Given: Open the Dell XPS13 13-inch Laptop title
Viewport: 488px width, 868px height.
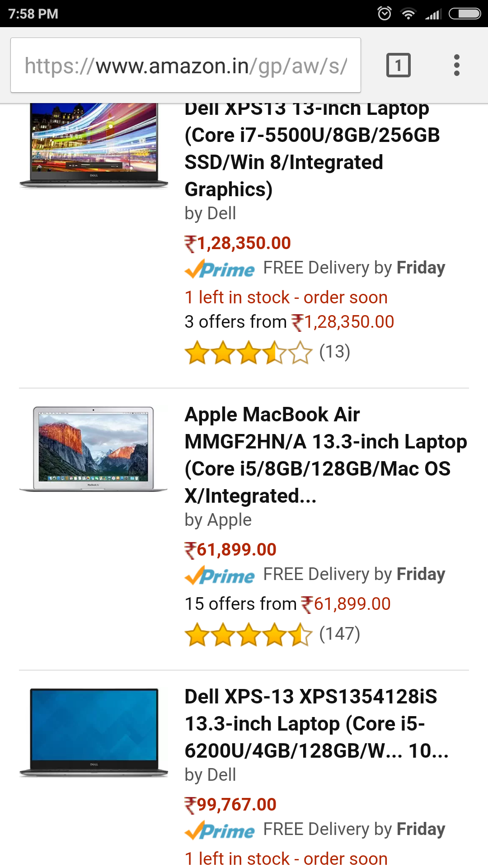Looking at the screenshot, I should [x=312, y=149].
